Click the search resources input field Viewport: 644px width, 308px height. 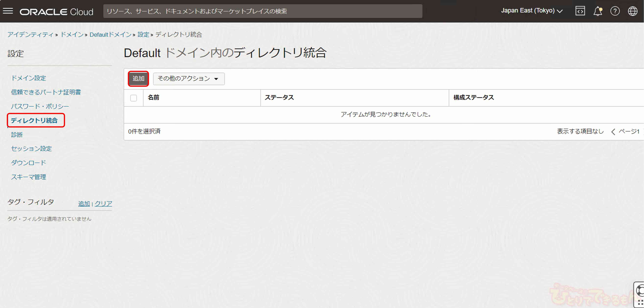click(x=263, y=11)
